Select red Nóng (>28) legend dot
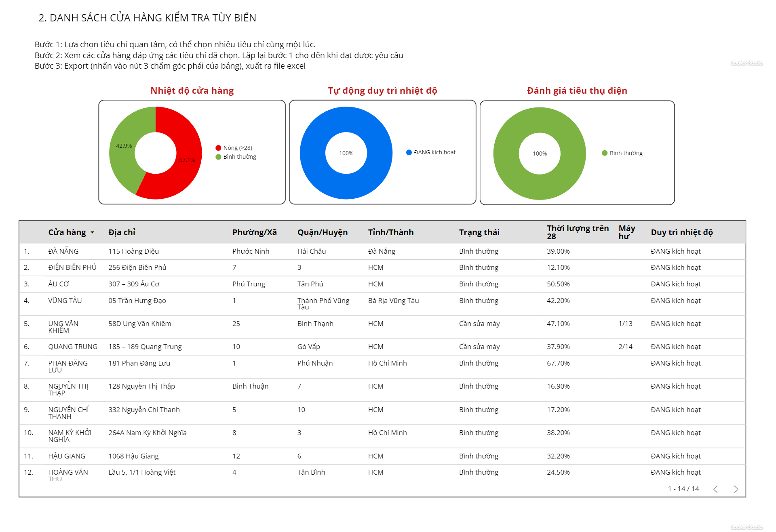 tap(218, 148)
